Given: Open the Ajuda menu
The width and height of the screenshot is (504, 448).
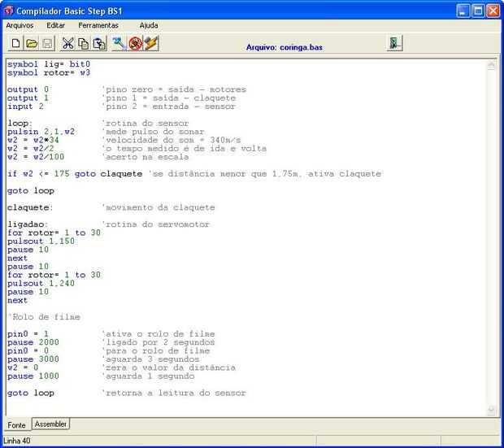Looking at the screenshot, I should [x=149, y=25].
